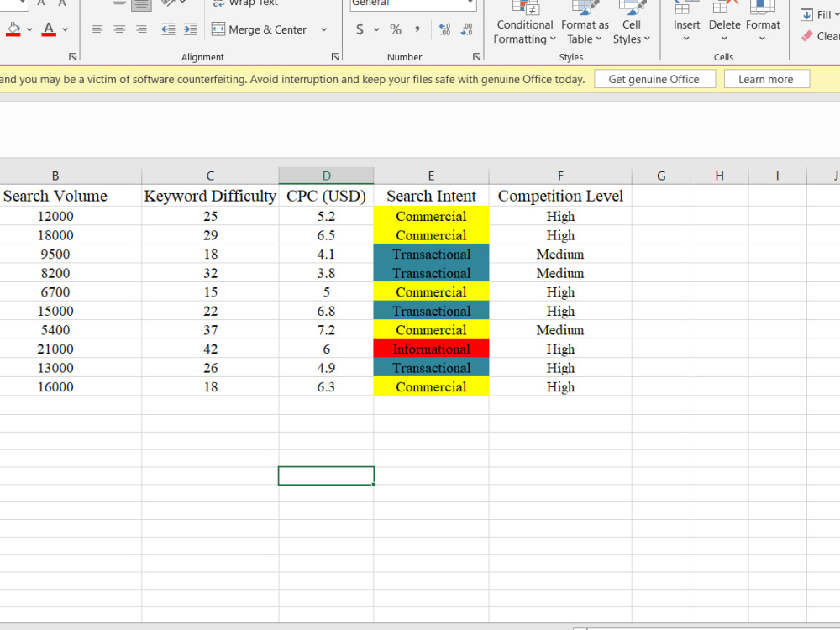Select column C header

210,176
